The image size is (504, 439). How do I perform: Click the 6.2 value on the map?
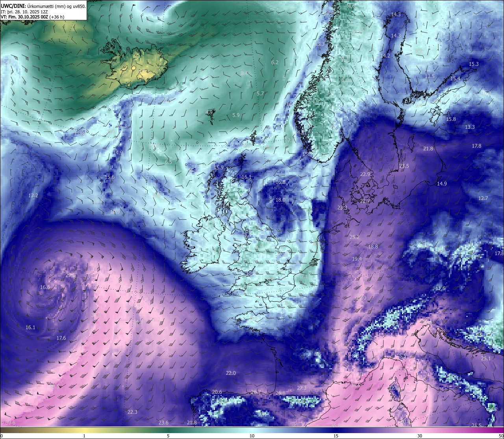tap(275, 62)
